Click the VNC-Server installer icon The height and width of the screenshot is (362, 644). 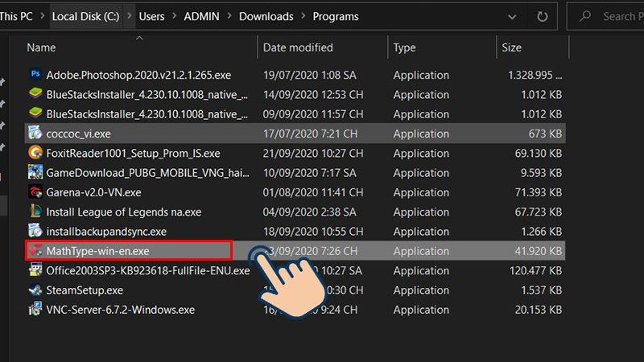pos(35,310)
